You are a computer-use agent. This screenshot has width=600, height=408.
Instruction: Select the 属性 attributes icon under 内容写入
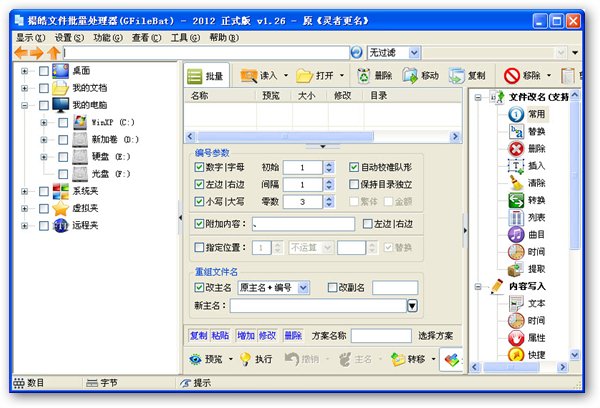click(516, 338)
